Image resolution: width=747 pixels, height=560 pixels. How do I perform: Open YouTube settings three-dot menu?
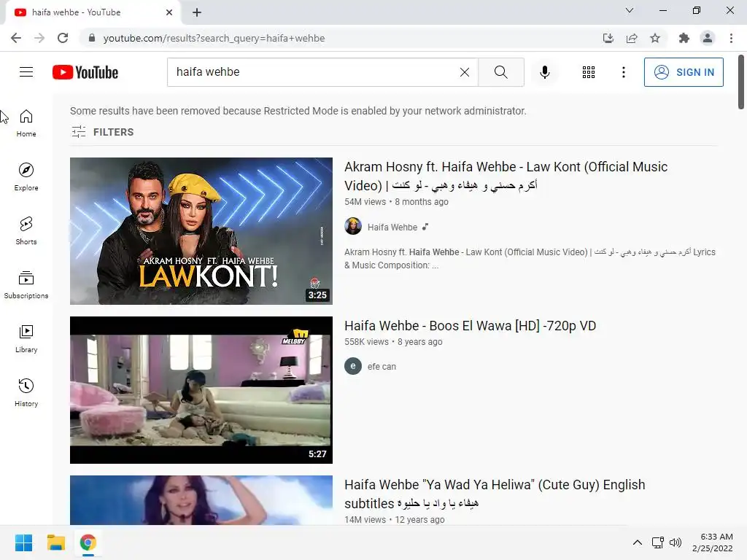click(x=623, y=72)
